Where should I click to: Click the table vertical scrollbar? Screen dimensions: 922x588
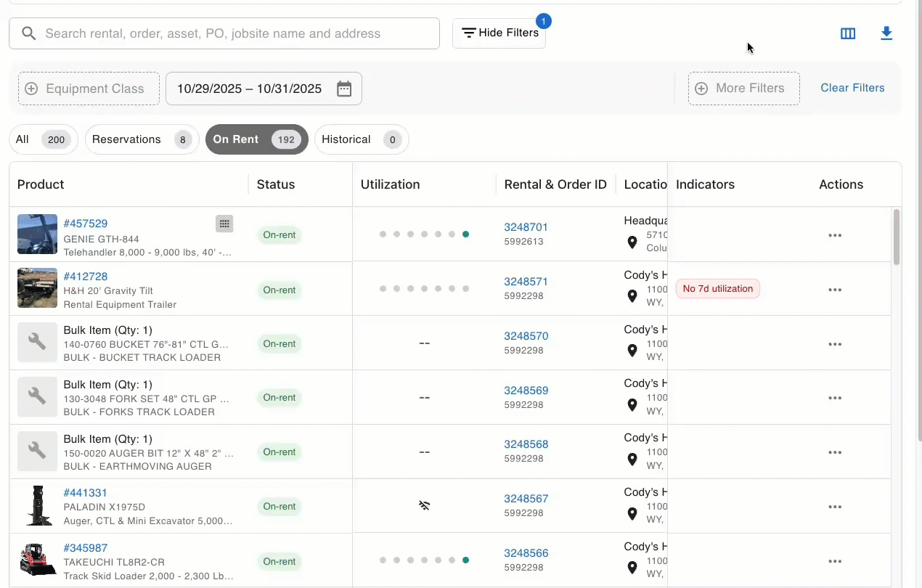pos(897,237)
